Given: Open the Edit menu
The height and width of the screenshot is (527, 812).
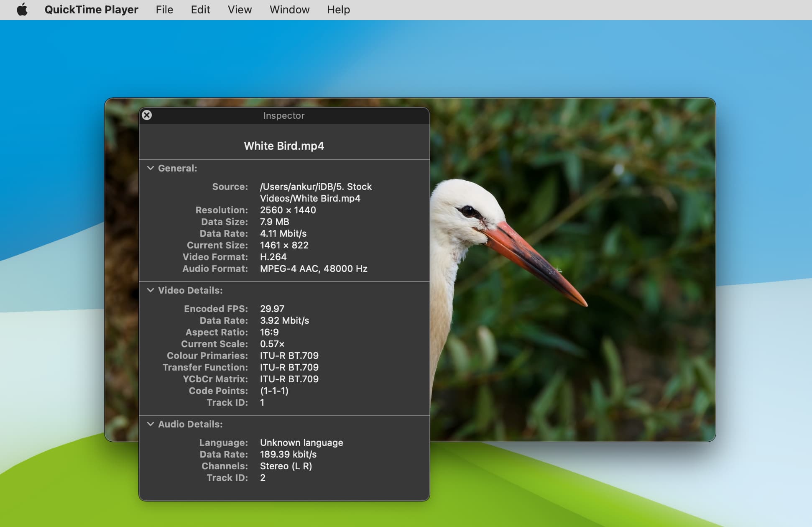Looking at the screenshot, I should pyautogui.click(x=200, y=10).
